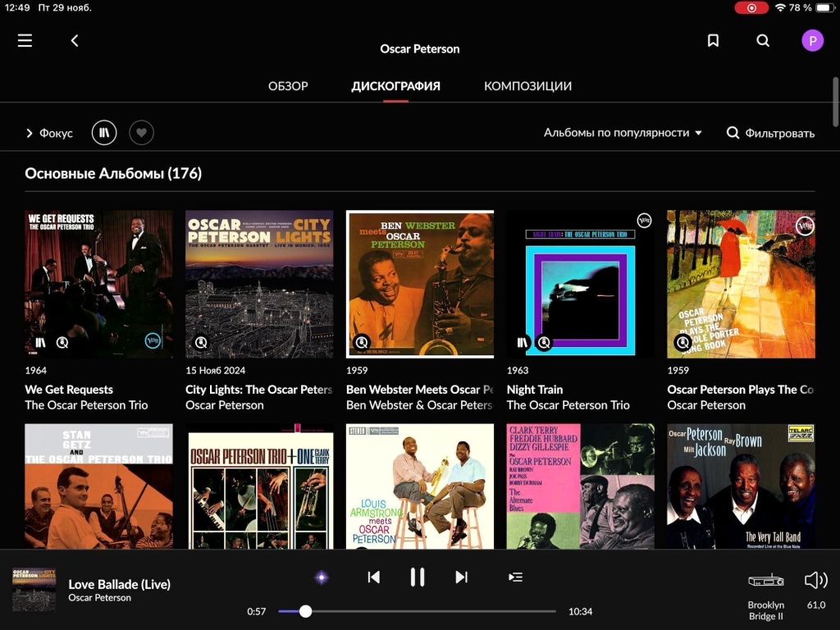Tap library icon on We Get Requests cover

click(x=41, y=342)
